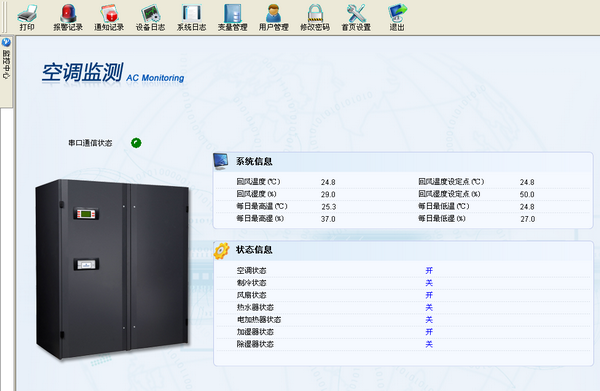Image resolution: width=600 pixels, height=391 pixels.
Task: Select the 回风温度设定点 value 24.8
Action: tap(527, 182)
